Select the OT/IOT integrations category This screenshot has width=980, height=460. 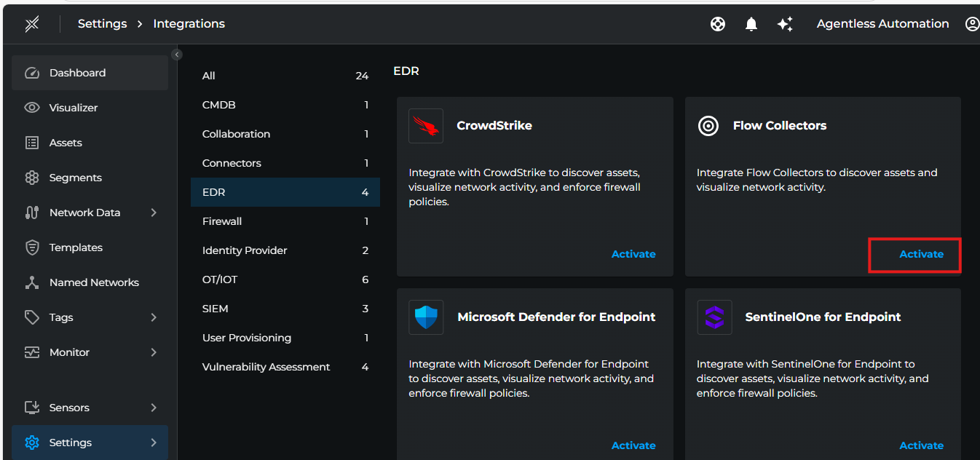(x=218, y=279)
